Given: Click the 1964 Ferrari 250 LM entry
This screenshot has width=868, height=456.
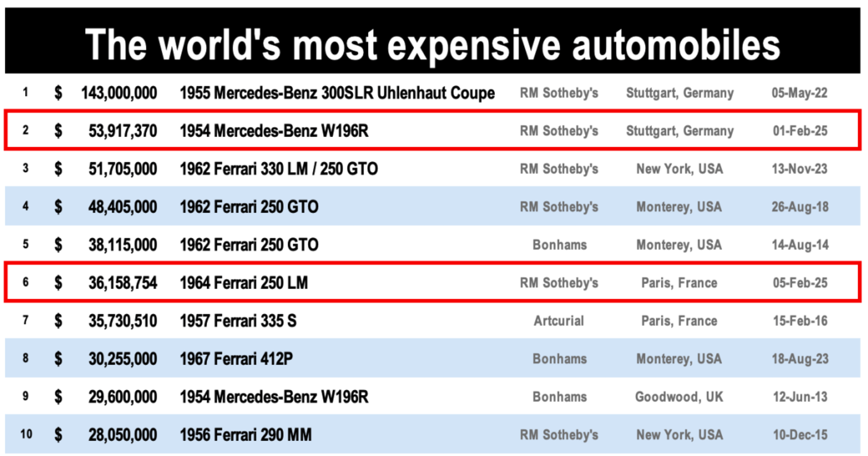Looking at the screenshot, I should [x=244, y=283].
